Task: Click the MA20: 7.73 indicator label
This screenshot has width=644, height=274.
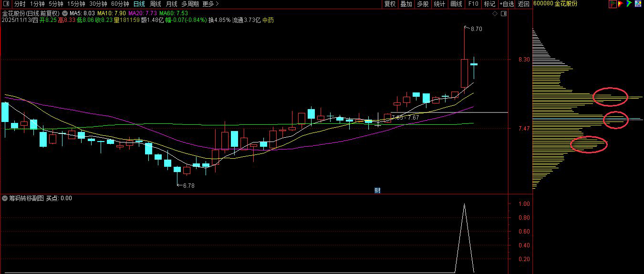Action: pyautogui.click(x=143, y=13)
